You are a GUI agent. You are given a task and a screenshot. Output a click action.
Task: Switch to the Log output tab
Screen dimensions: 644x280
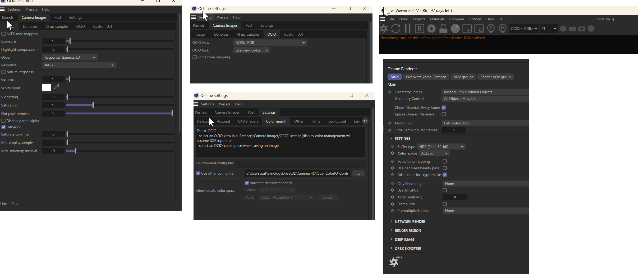pos(337,121)
